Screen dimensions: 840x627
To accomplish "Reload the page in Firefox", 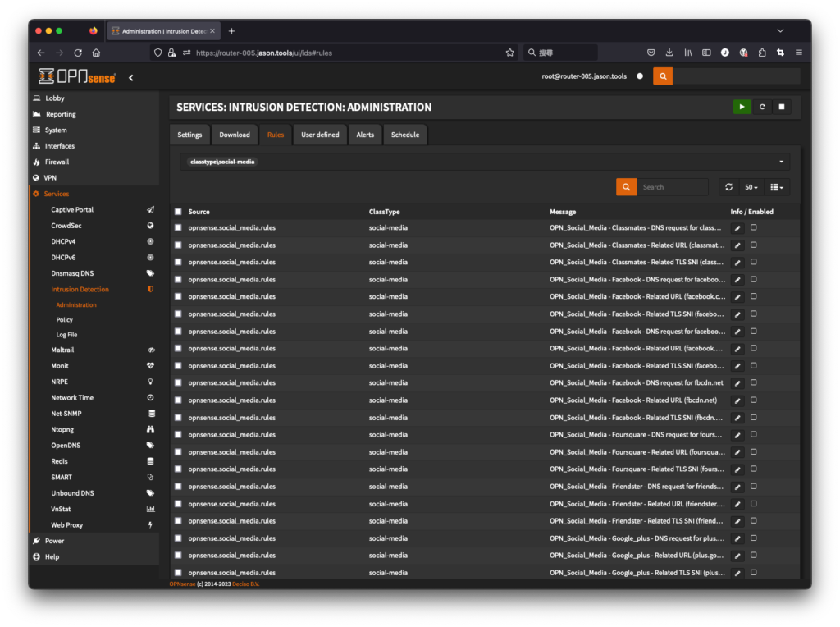I will coord(78,53).
